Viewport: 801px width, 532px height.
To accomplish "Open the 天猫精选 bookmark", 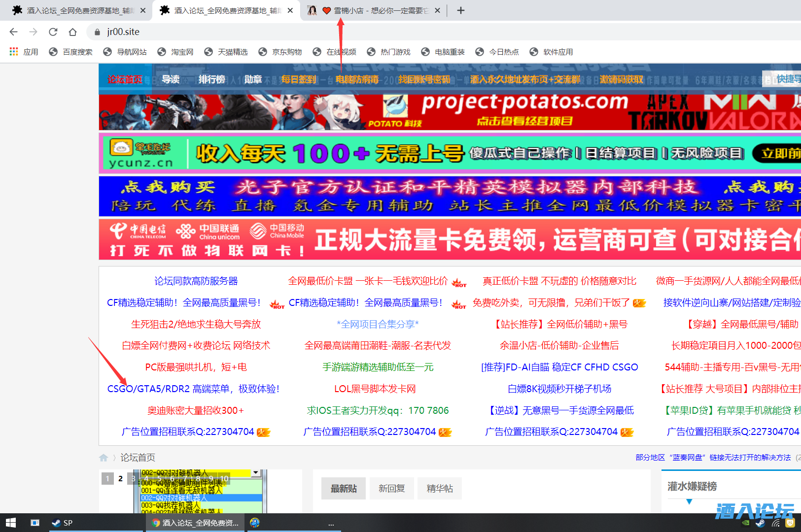I will pyautogui.click(x=226, y=52).
